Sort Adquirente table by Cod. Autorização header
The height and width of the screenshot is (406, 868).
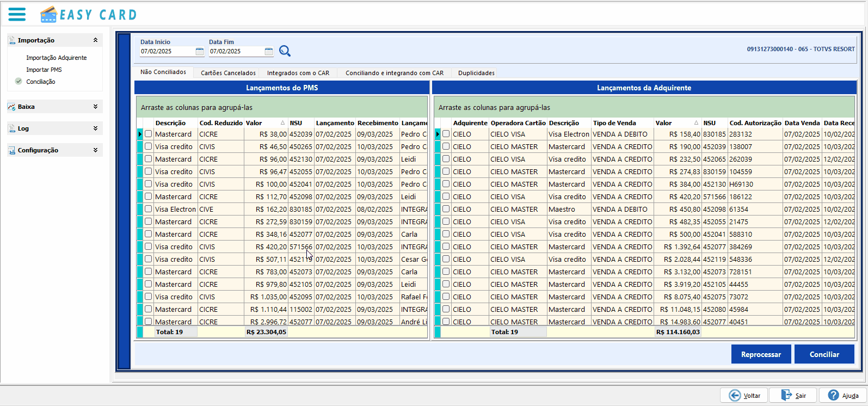755,123
